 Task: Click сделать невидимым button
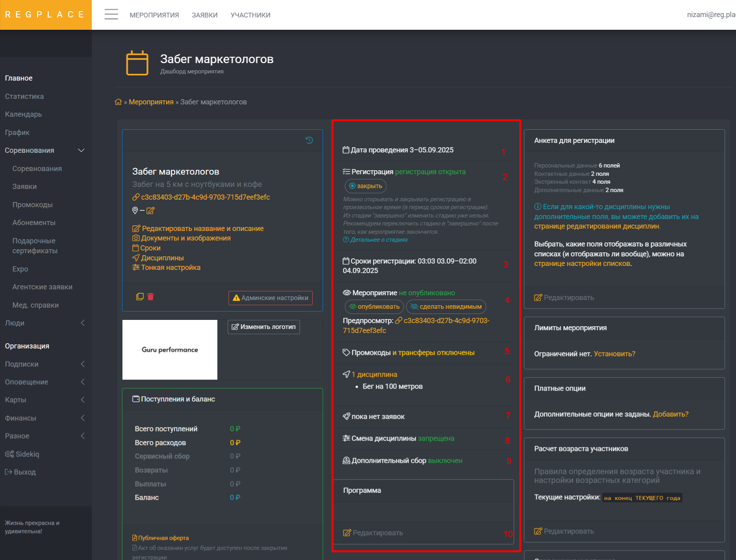[446, 306]
